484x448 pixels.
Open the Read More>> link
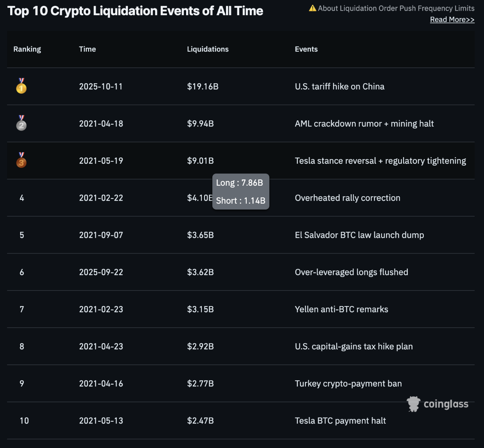[x=452, y=20]
